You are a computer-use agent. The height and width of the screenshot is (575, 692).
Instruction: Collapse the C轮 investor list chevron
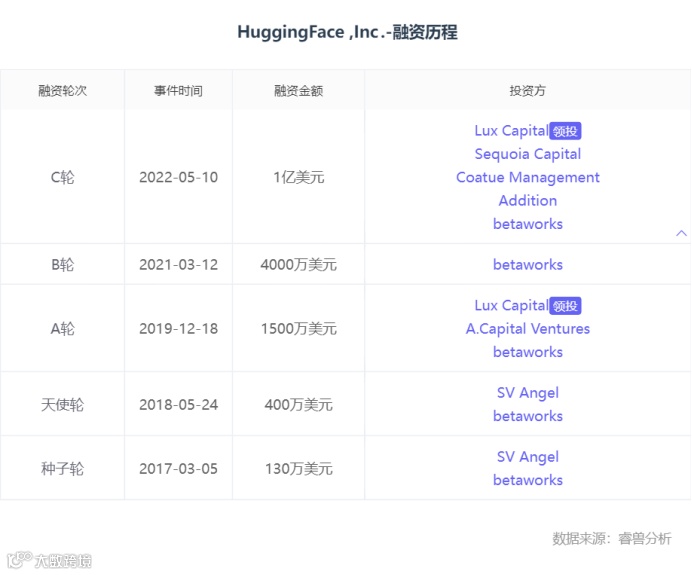681,233
